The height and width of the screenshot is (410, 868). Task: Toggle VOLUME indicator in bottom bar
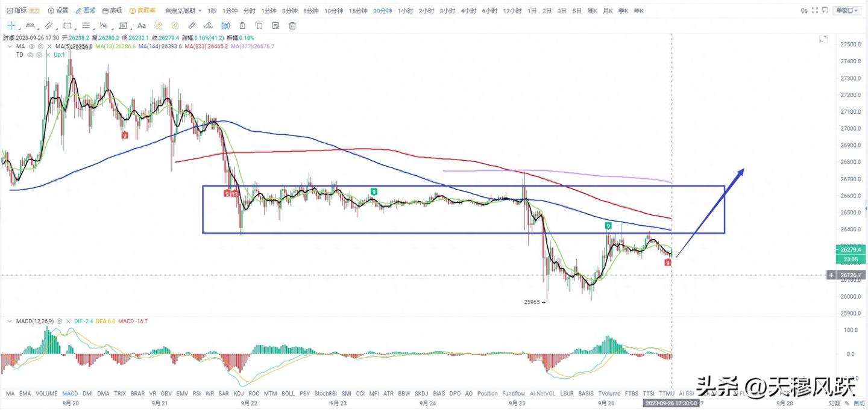click(46, 394)
